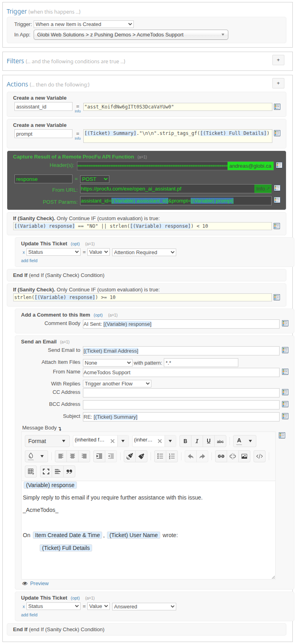Insert a hyperlink in the message

(x=221, y=456)
